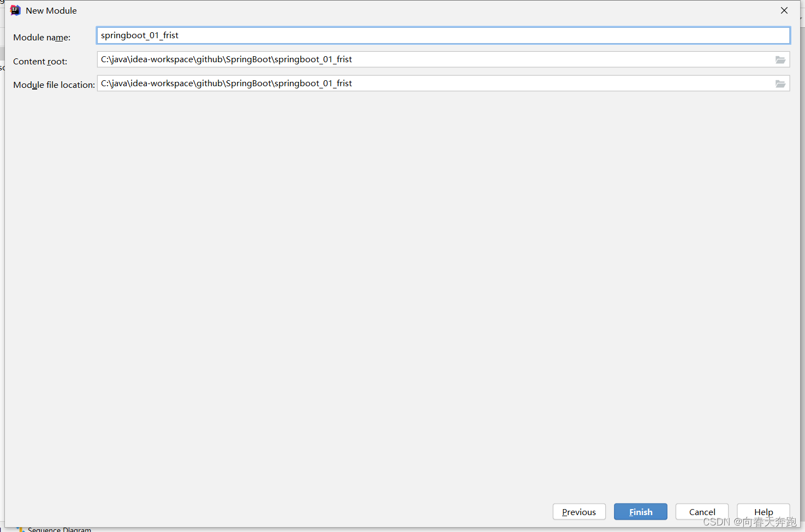Open Help for New Module

coord(764,512)
